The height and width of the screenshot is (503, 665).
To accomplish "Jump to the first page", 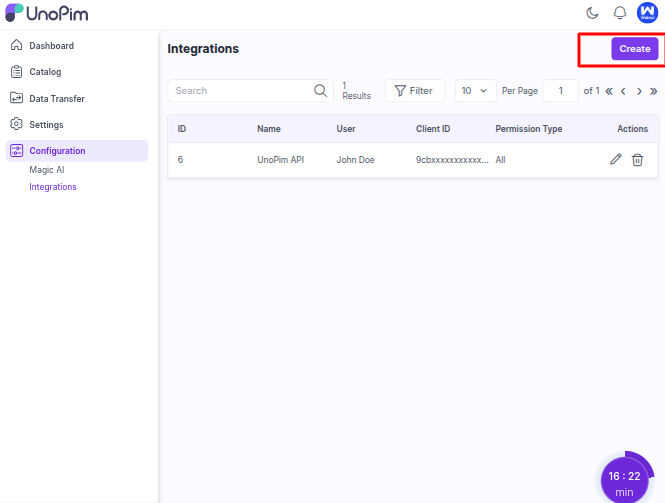I will [609, 91].
